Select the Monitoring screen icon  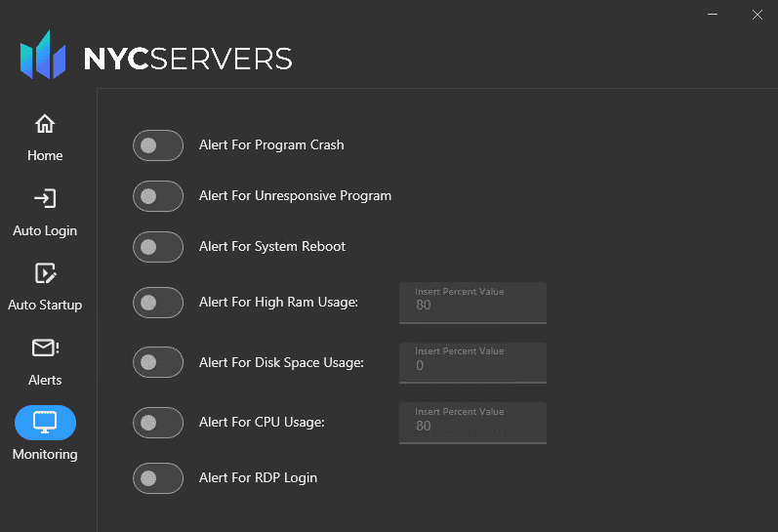[45, 423]
